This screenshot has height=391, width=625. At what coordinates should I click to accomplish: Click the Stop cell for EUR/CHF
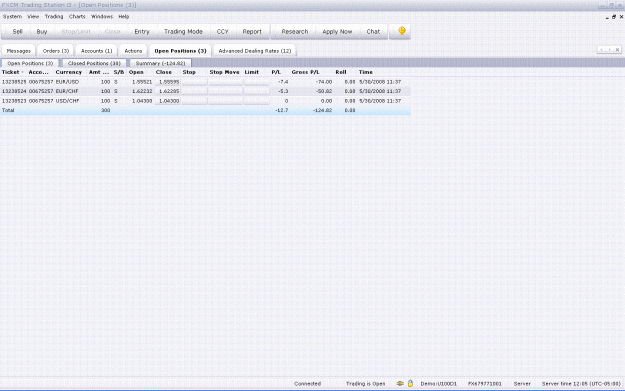coord(195,91)
